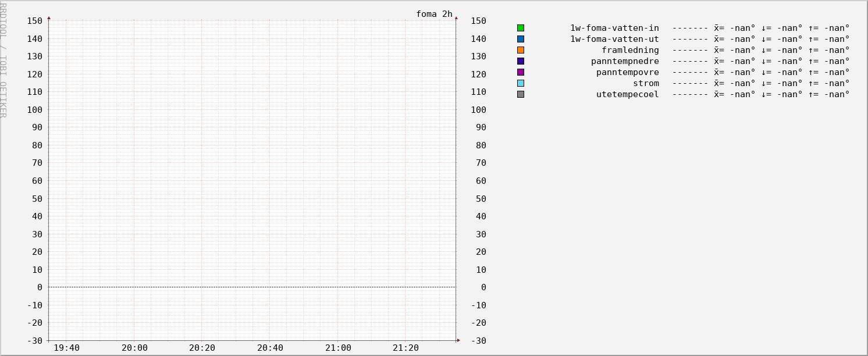Click the right y-axis 0 label
868x356 pixels.
[483, 287]
